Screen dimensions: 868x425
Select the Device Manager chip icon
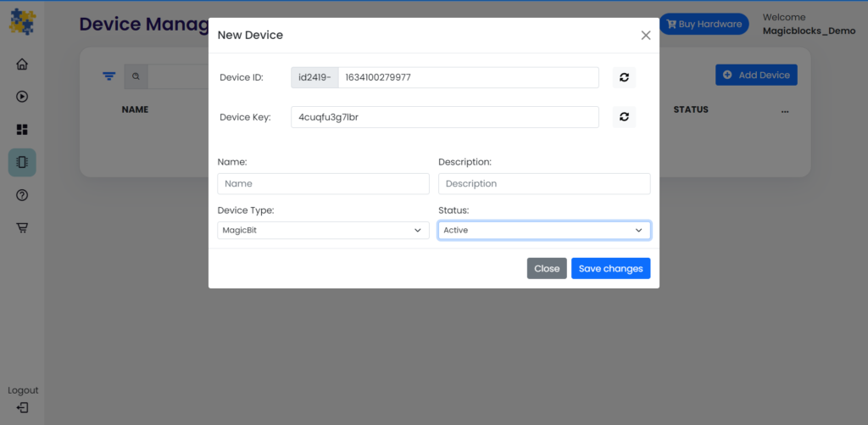point(22,162)
